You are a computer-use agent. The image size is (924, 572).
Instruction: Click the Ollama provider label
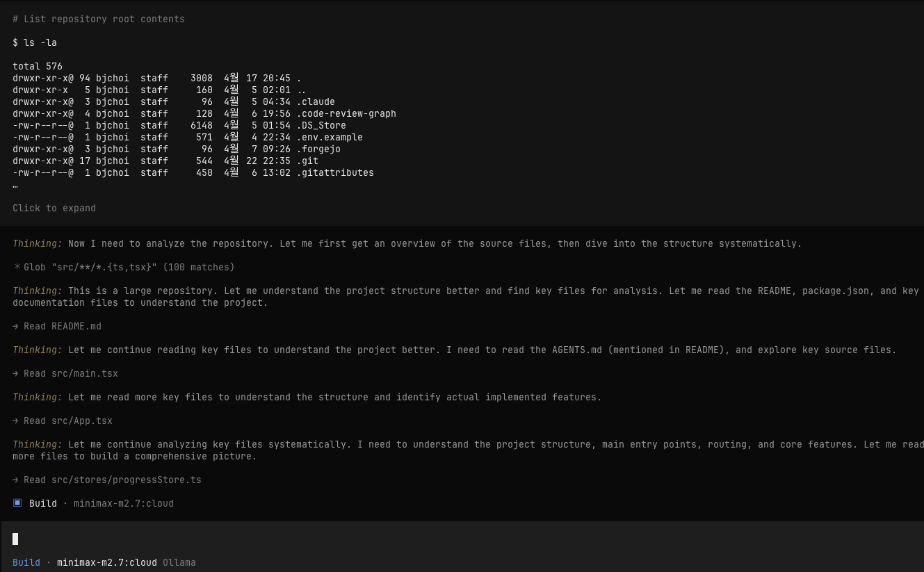(x=179, y=562)
